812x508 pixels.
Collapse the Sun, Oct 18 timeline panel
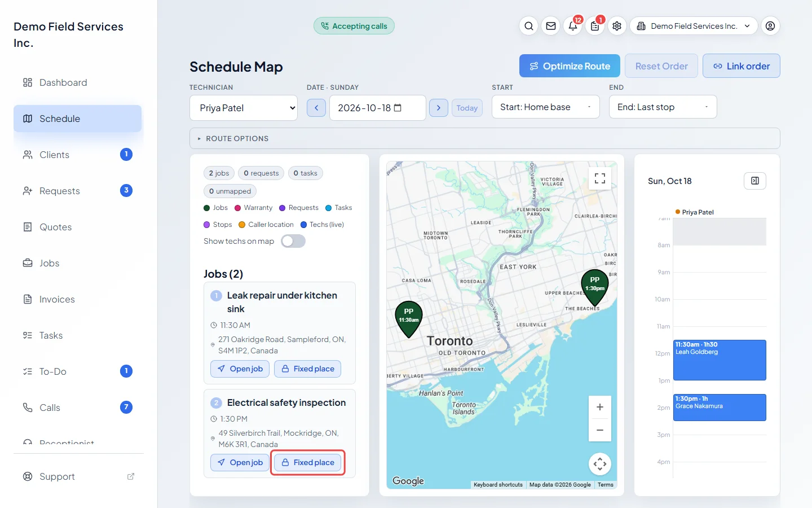click(755, 181)
